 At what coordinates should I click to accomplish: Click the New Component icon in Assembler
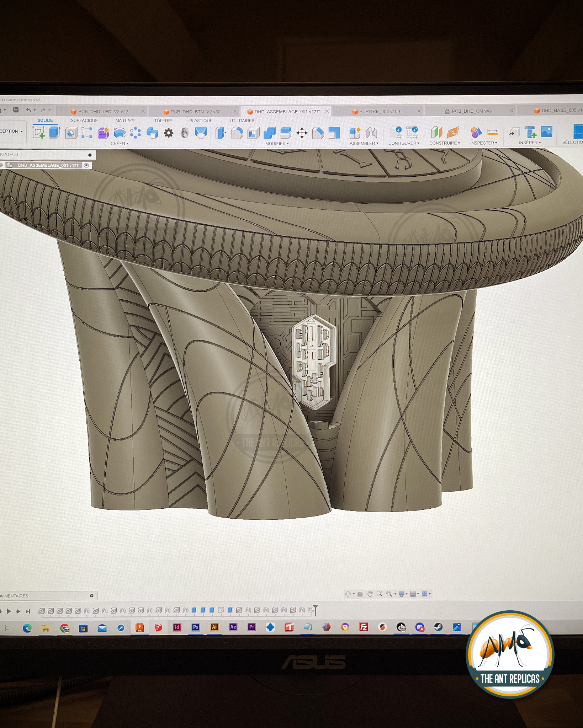[x=355, y=133]
